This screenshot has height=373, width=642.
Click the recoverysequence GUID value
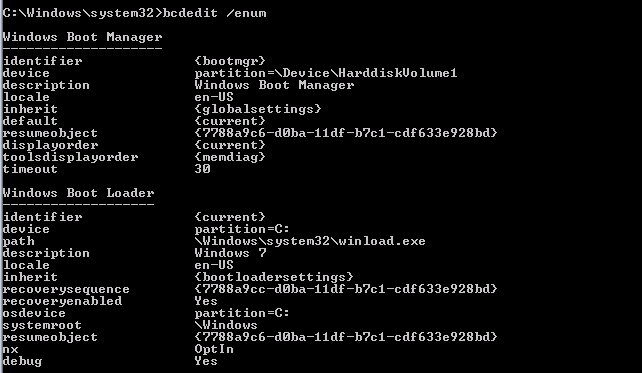(x=346, y=289)
